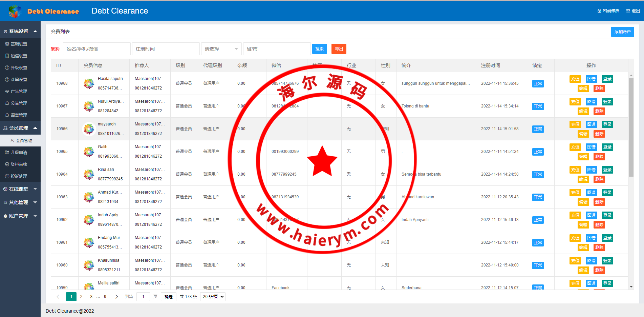Expand the 在线课堂 sidebar menu
644x317 pixels.
point(20,189)
